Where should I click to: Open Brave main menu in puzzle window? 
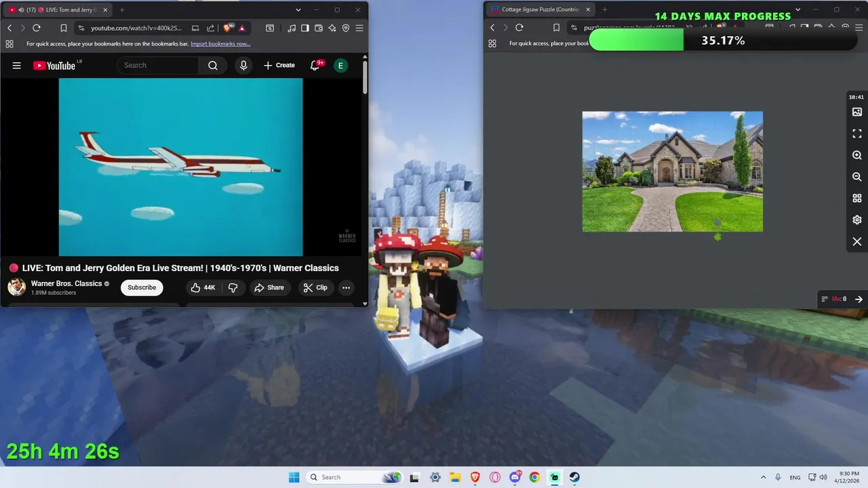point(859,28)
